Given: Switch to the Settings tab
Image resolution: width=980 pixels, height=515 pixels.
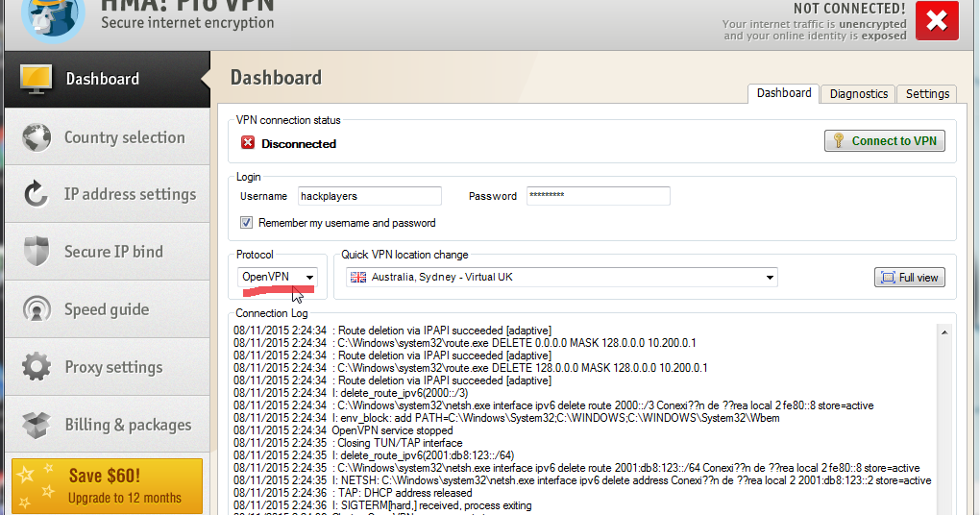Looking at the screenshot, I should (x=927, y=94).
